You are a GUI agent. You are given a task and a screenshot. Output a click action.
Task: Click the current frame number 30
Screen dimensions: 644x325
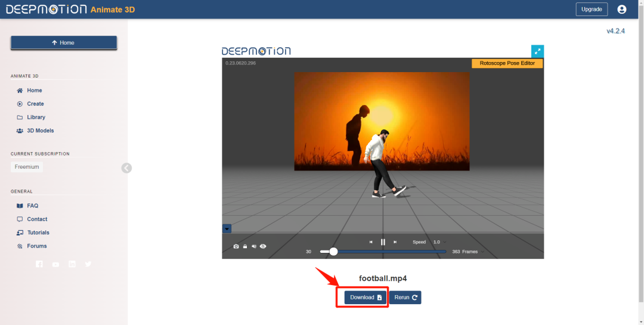pyautogui.click(x=308, y=252)
